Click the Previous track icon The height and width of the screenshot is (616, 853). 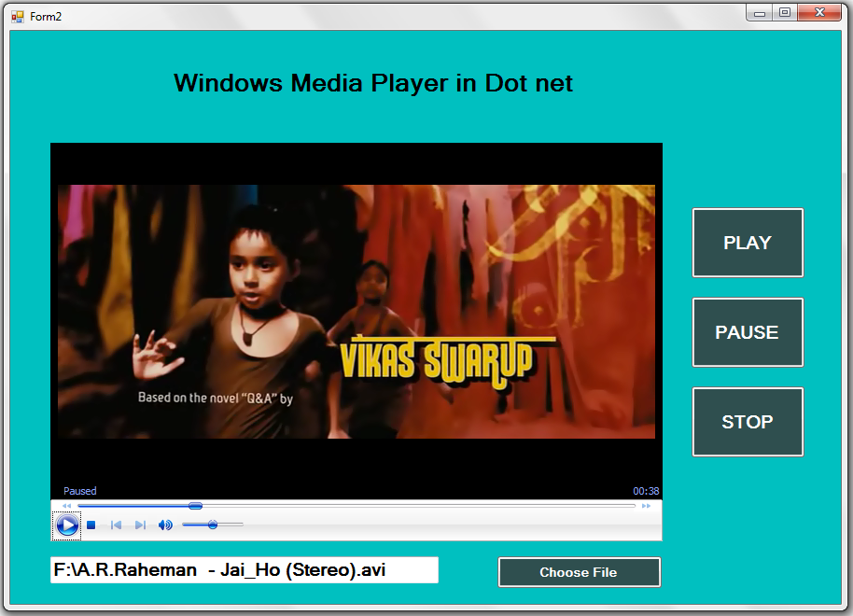(x=115, y=525)
